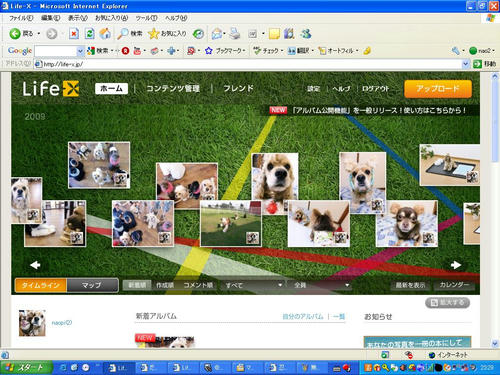Open Favorites with the star icon
The height and width of the screenshot is (375, 500).
(x=167, y=33)
